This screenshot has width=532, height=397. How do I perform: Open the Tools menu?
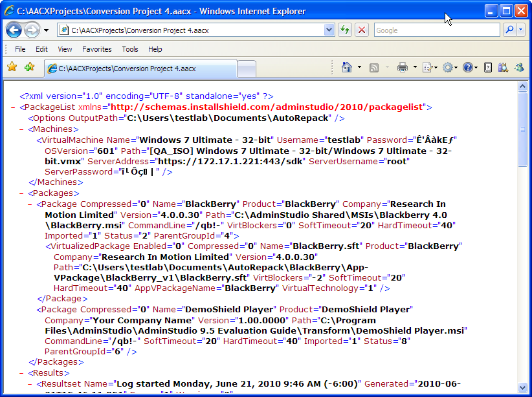point(130,49)
